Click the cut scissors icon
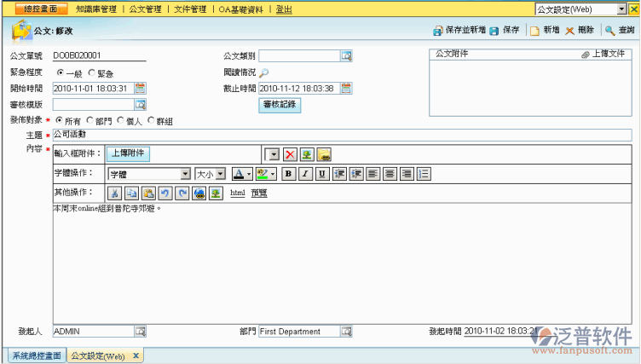The height and width of the screenshot is (364, 641). [115, 193]
